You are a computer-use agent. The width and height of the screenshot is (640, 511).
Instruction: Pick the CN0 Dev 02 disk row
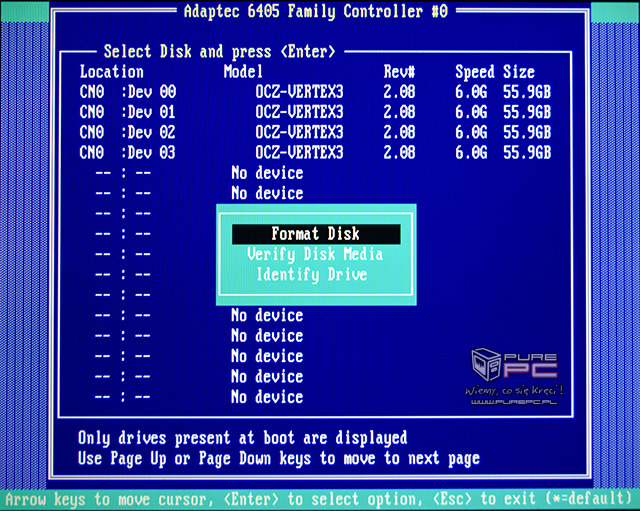(315, 132)
